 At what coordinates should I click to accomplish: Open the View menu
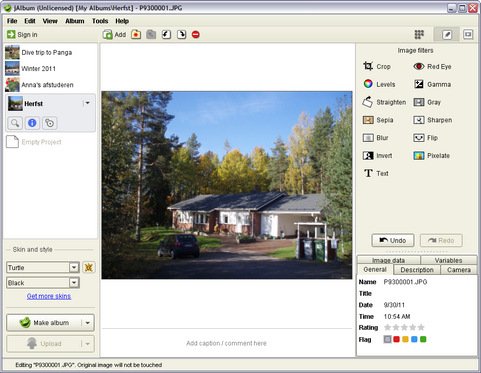tap(50, 21)
